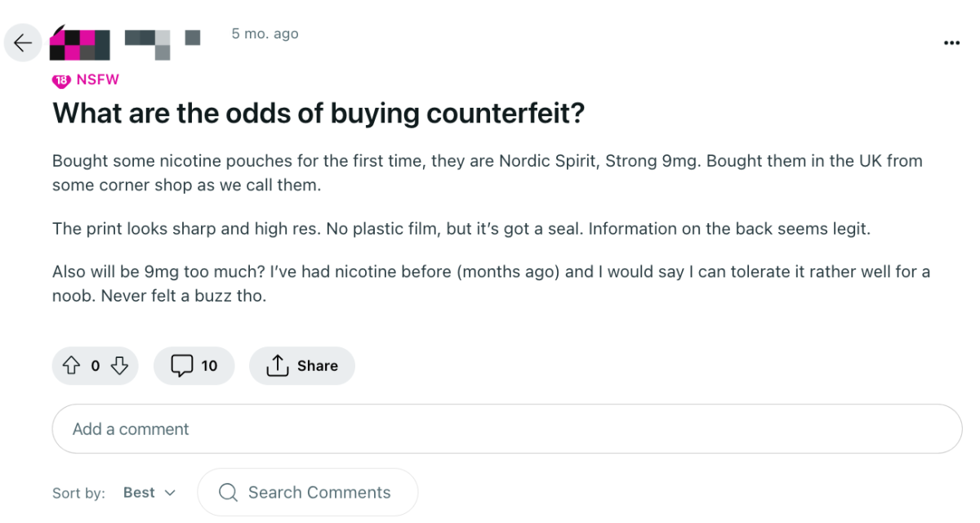Image resolution: width=980 pixels, height=523 pixels.
Task: Open the pixelated community avatar
Action: point(80,43)
